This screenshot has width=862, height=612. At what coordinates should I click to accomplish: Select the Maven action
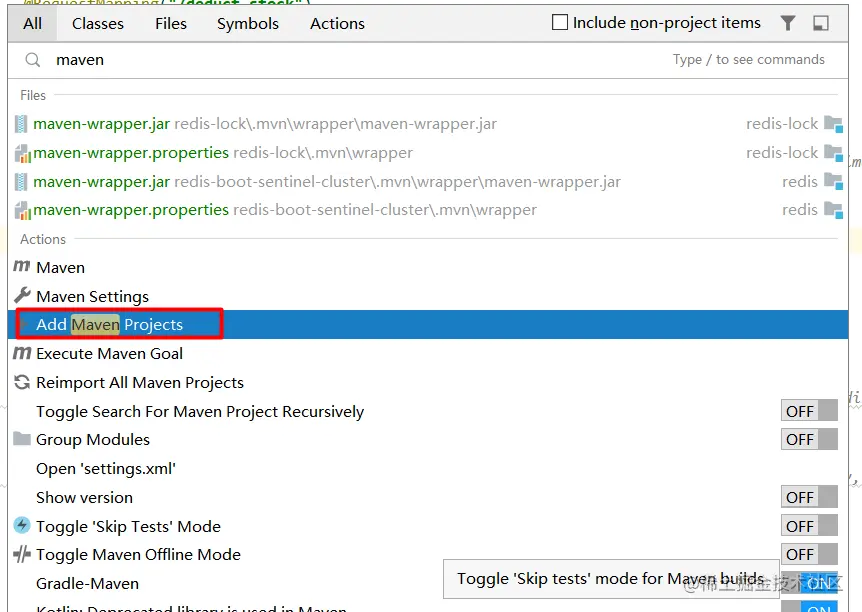coord(428,268)
